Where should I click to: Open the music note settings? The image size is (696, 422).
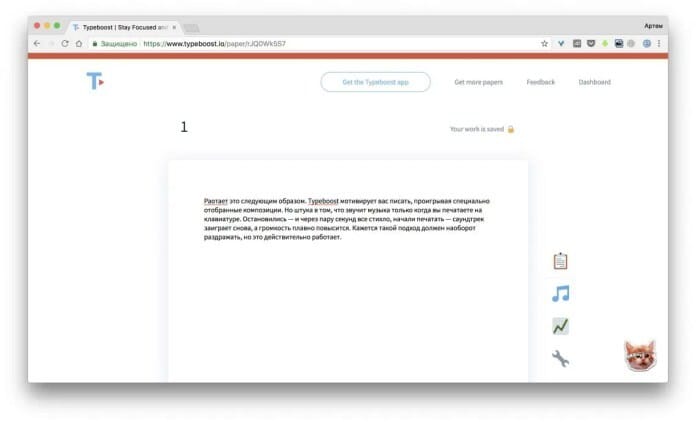pos(560,294)
